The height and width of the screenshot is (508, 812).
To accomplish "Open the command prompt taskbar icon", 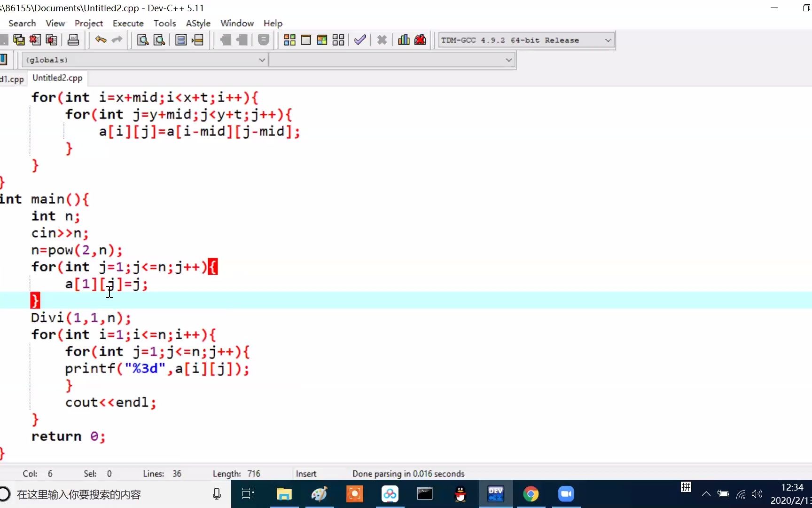I will (425, 494).
